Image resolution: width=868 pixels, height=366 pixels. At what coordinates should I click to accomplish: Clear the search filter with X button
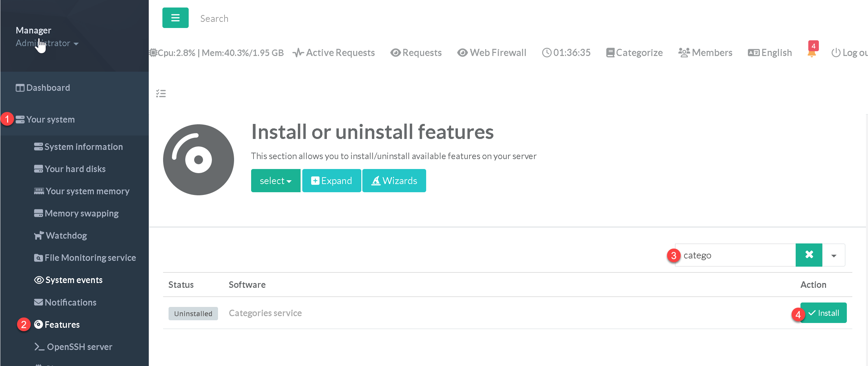click(x=809, y=255)
